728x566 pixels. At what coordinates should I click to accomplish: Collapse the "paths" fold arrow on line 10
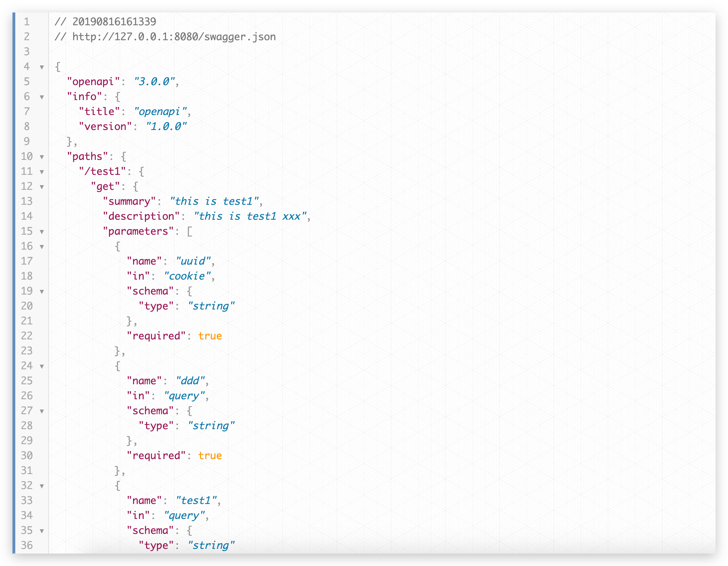[42, 157]
